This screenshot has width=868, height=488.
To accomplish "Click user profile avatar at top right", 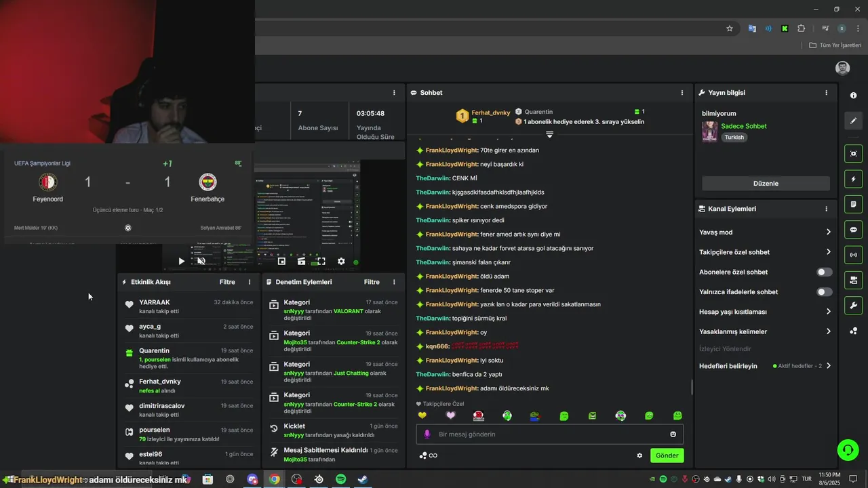I will (843, 68).
